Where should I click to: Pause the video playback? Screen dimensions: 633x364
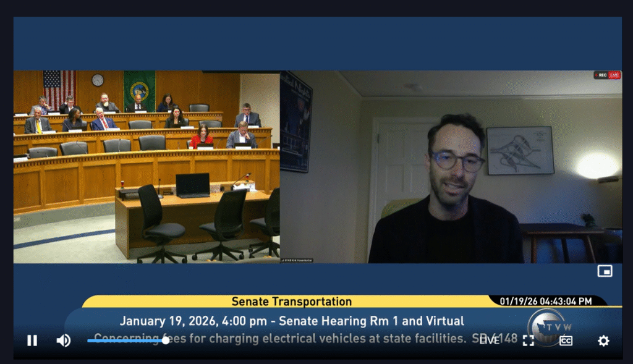pos(32,341)
